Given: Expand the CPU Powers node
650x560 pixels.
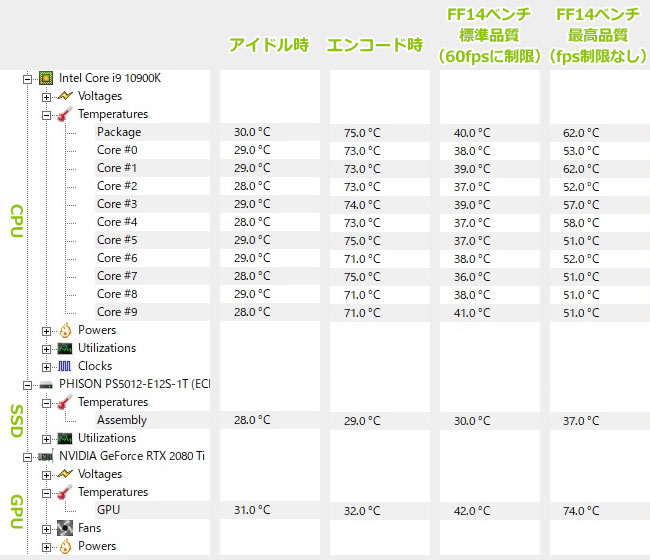Looking at the screenshot, I should point(46,332).
